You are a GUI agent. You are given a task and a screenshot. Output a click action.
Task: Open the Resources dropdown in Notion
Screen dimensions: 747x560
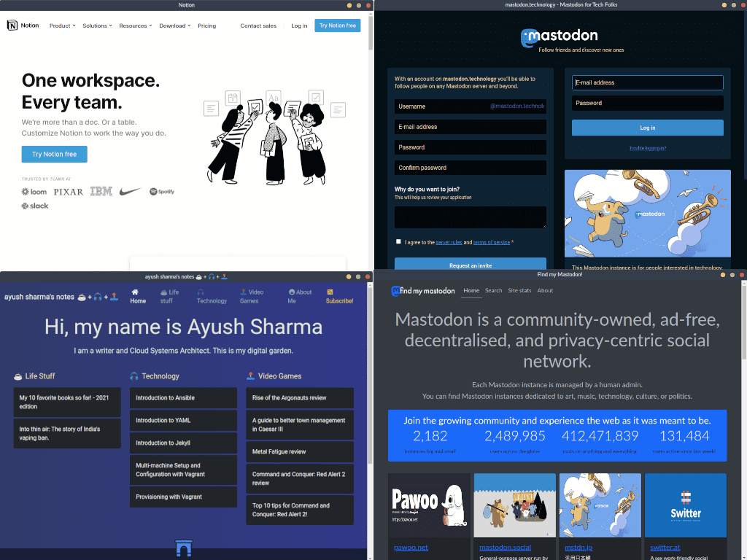(x=135, y=26)
